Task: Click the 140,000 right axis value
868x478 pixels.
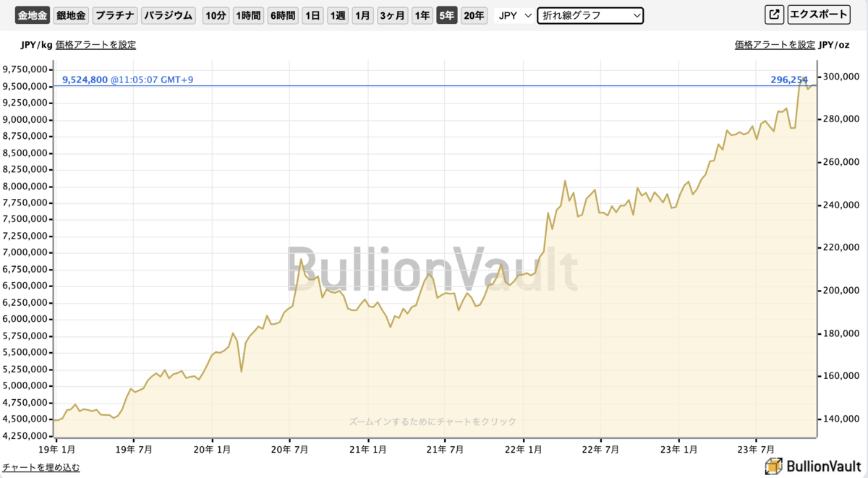Action: coord(840,419)
